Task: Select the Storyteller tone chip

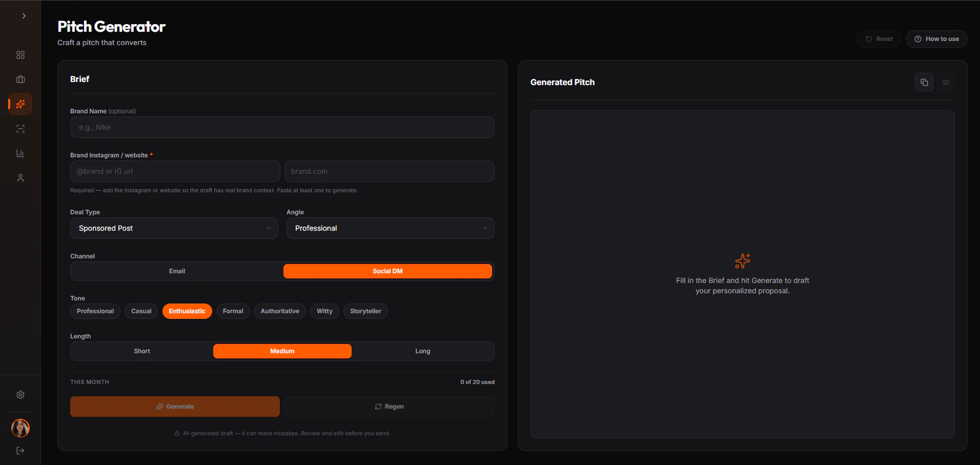Action: pyautogui.click(x=366, y=311)
